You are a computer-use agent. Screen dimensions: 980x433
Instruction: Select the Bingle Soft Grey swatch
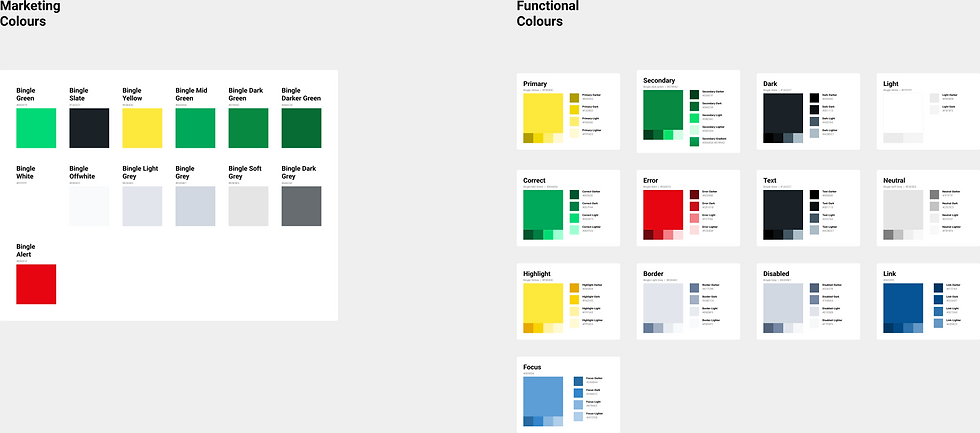click(x=248, y=206)
